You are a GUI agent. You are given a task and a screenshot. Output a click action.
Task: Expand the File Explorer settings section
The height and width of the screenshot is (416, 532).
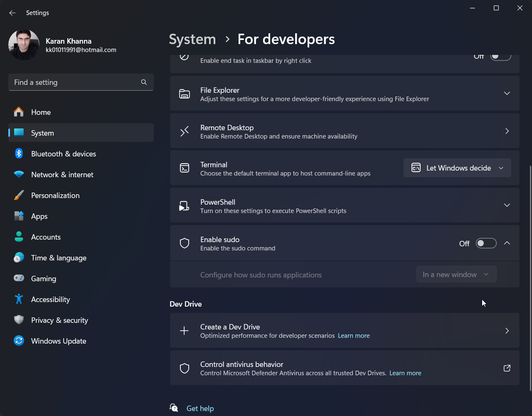(507, 93)
